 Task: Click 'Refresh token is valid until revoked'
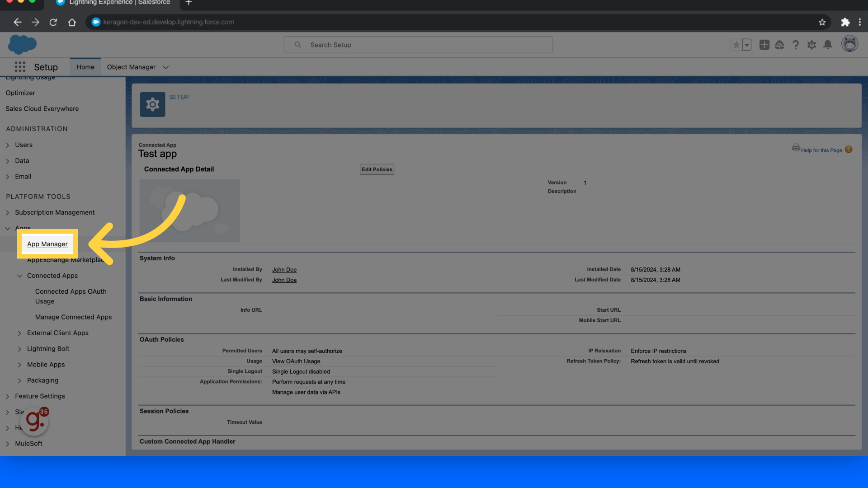(x=675, y=361)
